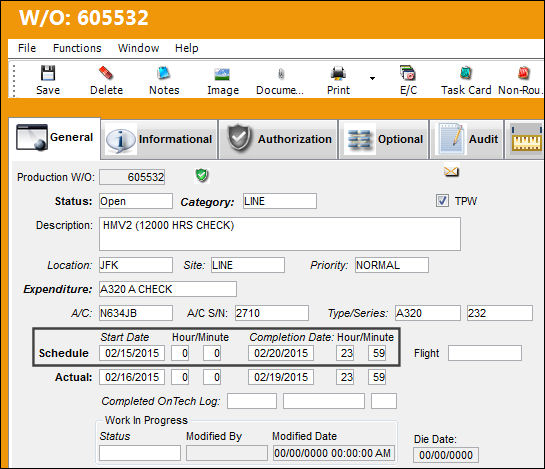This screenshot has height=469, width=545.
Task: Click the first Completed OnTech Log field
Action: coord(252,401)
